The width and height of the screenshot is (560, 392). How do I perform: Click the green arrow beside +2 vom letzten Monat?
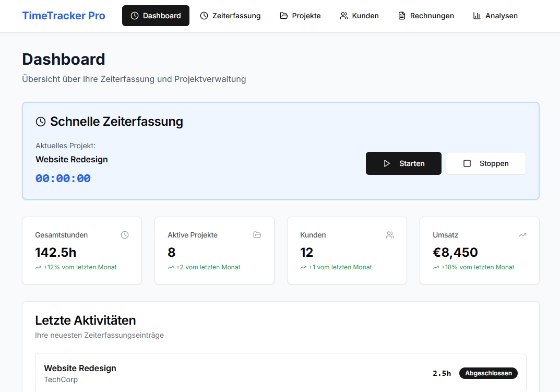pos(171,267)
